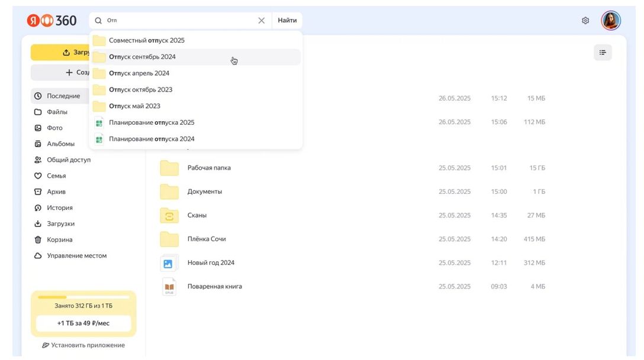
Task: Open the Альбомы section
Action: click(x=60, y=144)
